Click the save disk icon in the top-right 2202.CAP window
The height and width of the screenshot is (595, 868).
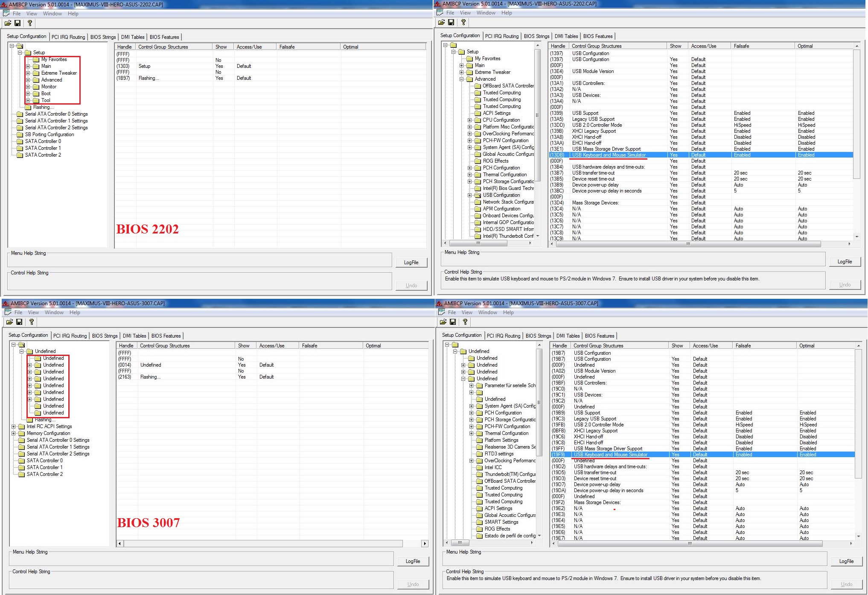[x=451, y=22]
